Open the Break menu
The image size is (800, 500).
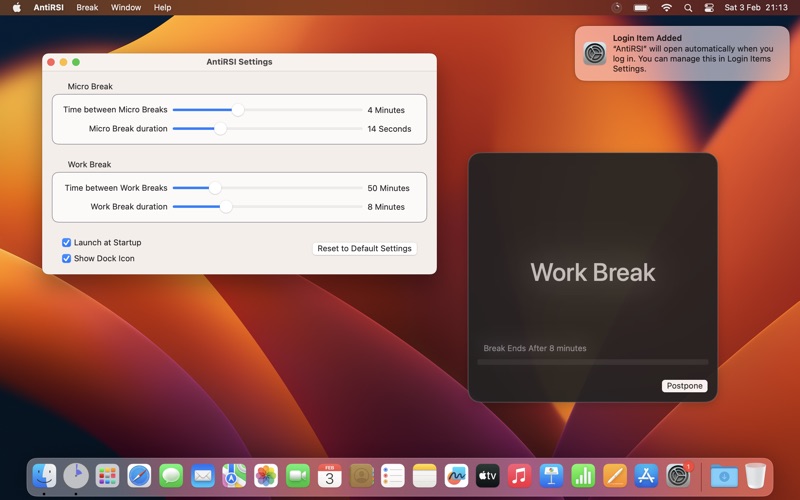87,8
